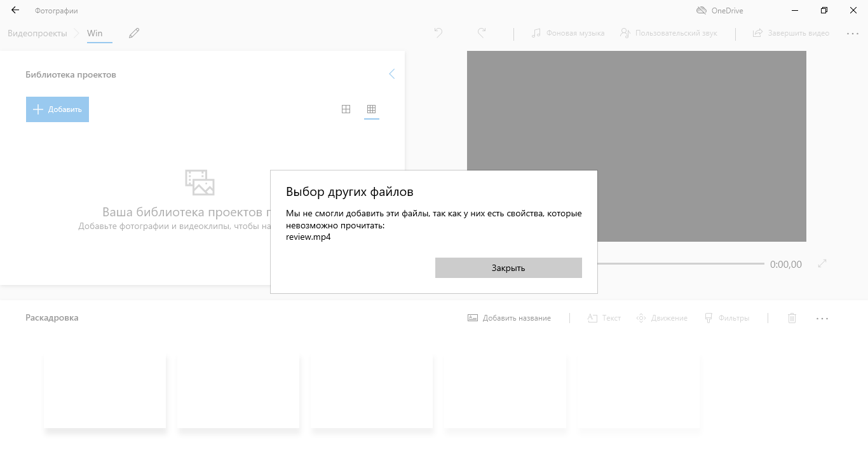The image size is (868, 458).
Task: Select the Движение storyboard tool
Action: [x=662, y=318]
